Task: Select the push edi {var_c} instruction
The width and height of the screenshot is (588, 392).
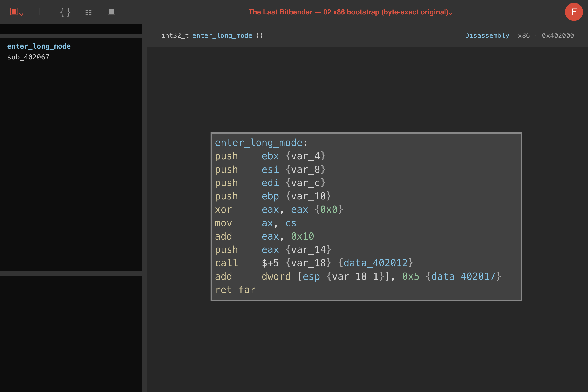Action: (x=270, y=183)
